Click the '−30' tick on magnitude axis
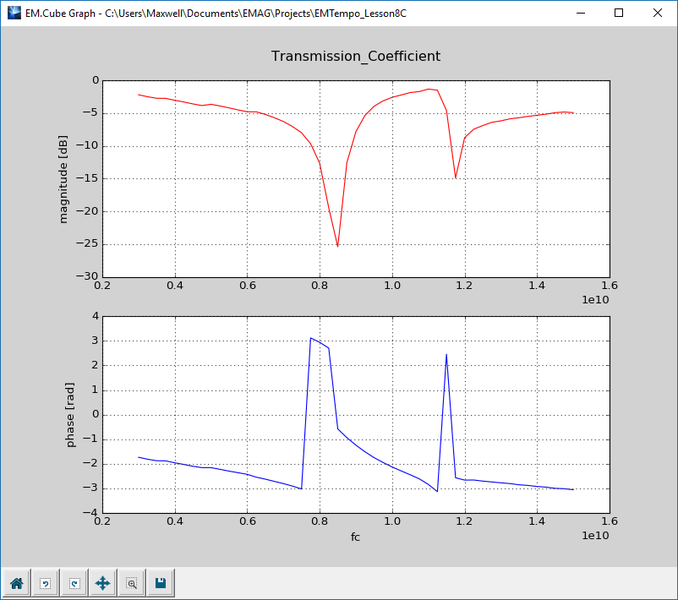The width and height of the screenshot is (678, 600). pos(87,276)
